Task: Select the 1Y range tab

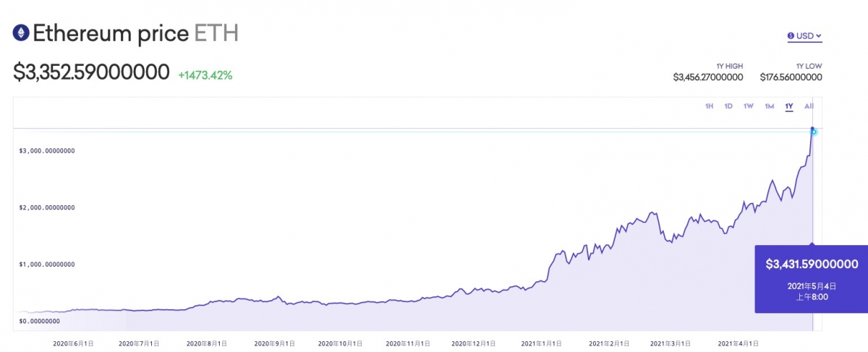Action: point(789,106)
